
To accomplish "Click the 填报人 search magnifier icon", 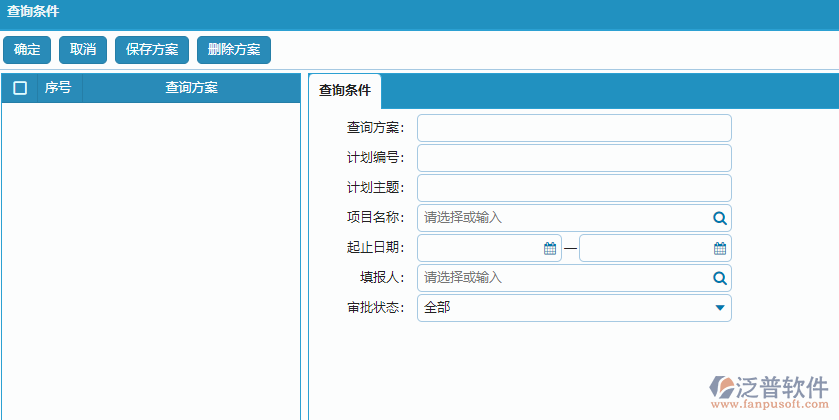I will pos(719,278).
